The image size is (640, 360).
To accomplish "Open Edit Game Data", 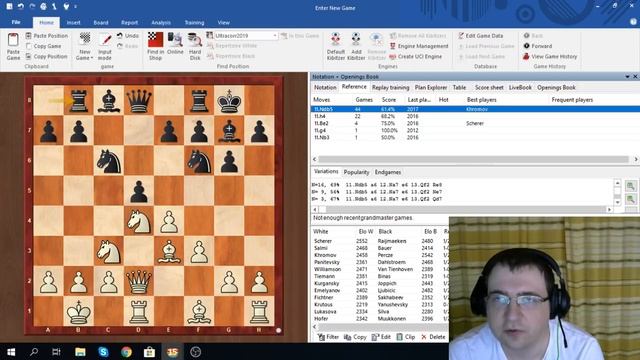I will (x=480, y=36).
